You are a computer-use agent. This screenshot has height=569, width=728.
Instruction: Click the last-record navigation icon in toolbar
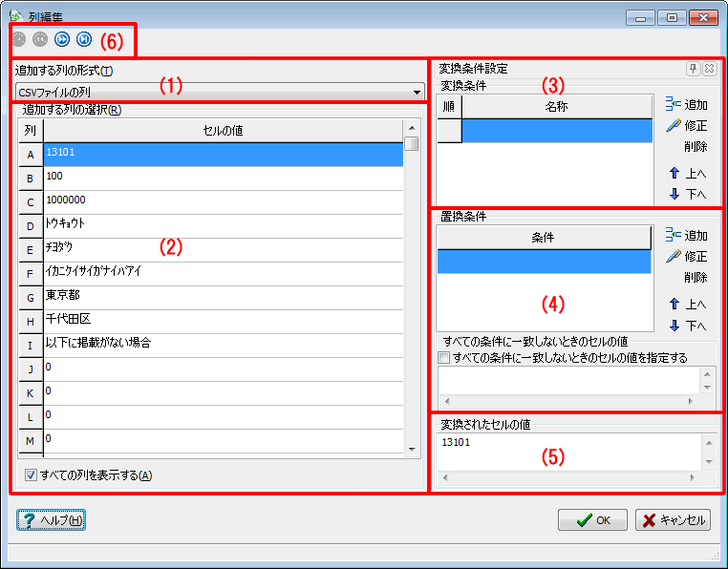(x=84, y=39)
